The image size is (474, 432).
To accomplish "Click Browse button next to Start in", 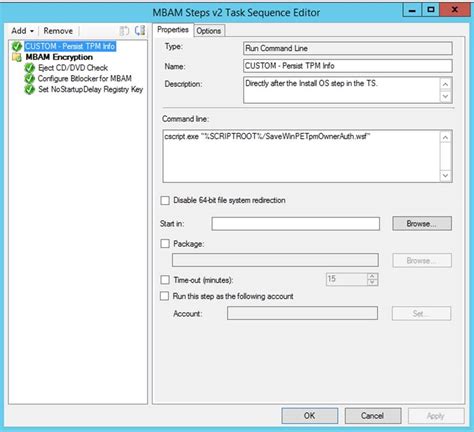I will click(422, 223).
